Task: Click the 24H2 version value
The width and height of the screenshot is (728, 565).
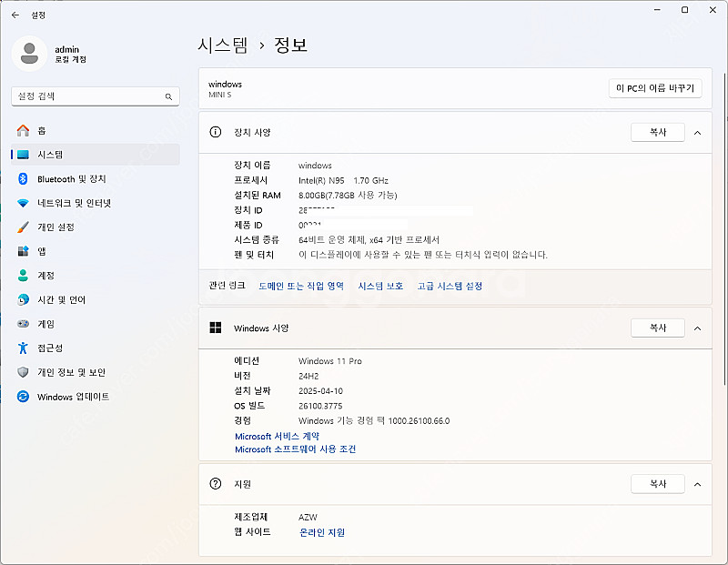Action: tap(308, 376)
